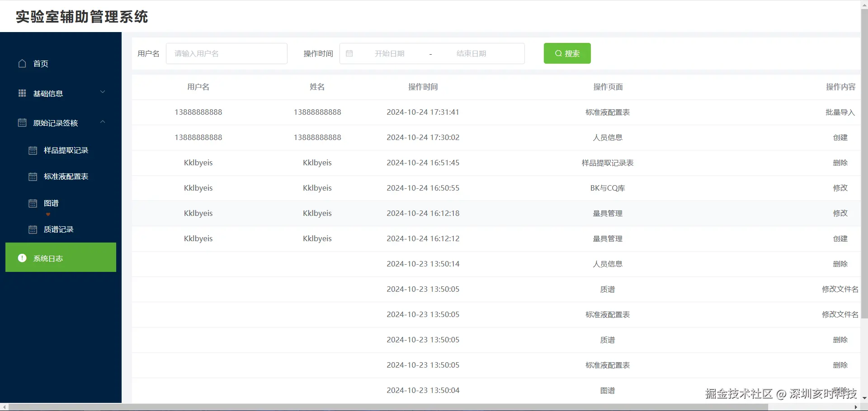Image resolution: width=868 pixels, height=411 pixels.
Task: Click the icon beside 质谱记录
Action: coord(33,229)
